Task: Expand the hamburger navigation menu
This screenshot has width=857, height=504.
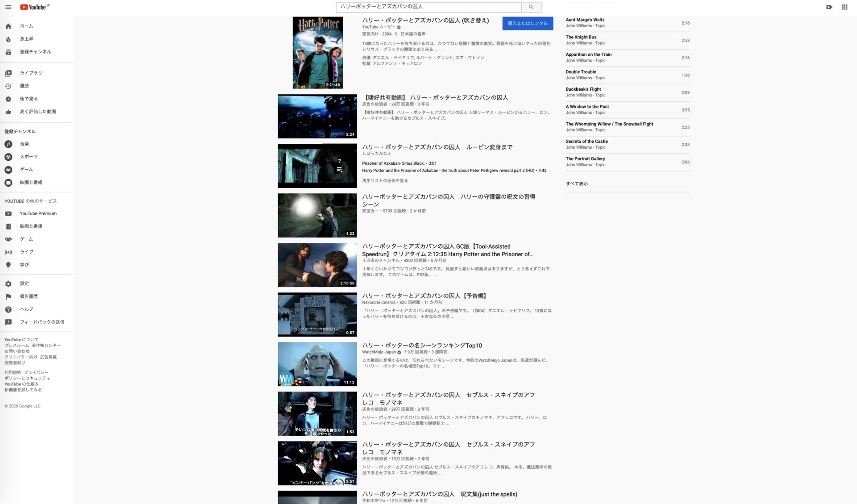Action: coord(8,7)
